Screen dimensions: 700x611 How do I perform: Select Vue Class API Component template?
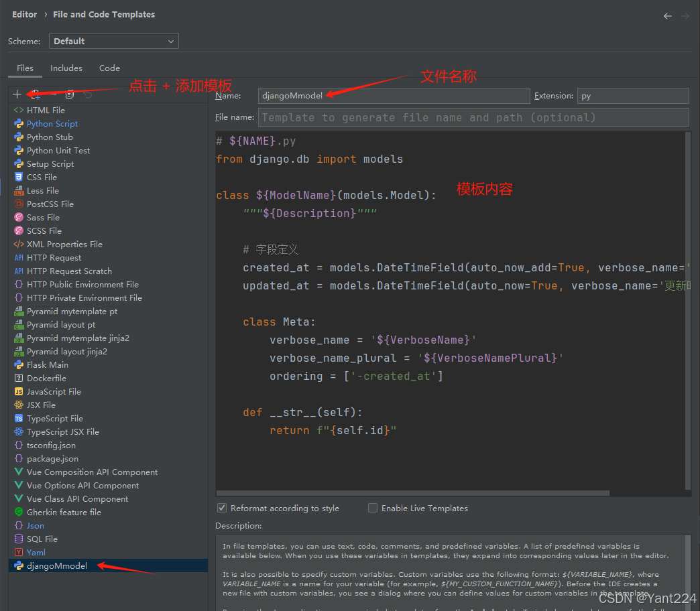108,498
